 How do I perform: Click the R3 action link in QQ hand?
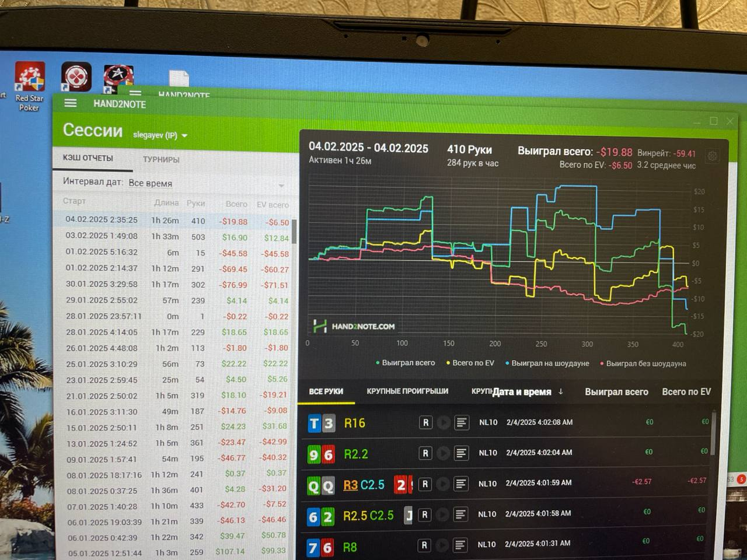tap(351, 485)
